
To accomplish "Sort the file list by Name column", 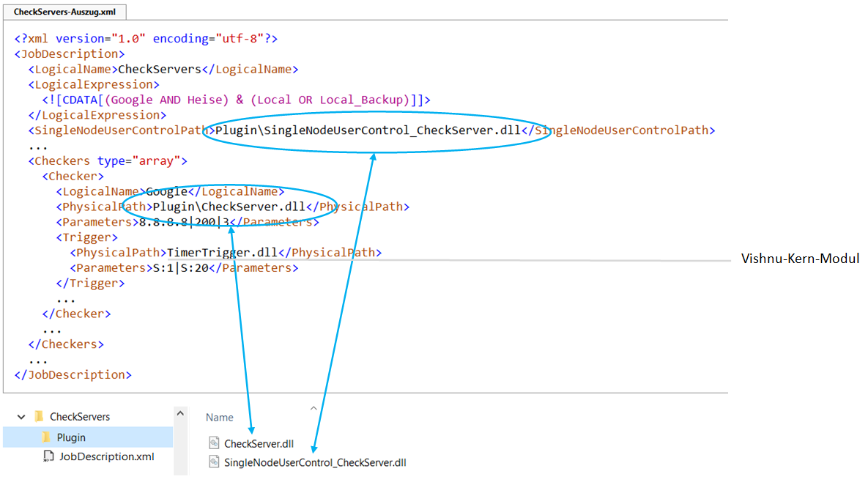I will pos(220,418).
